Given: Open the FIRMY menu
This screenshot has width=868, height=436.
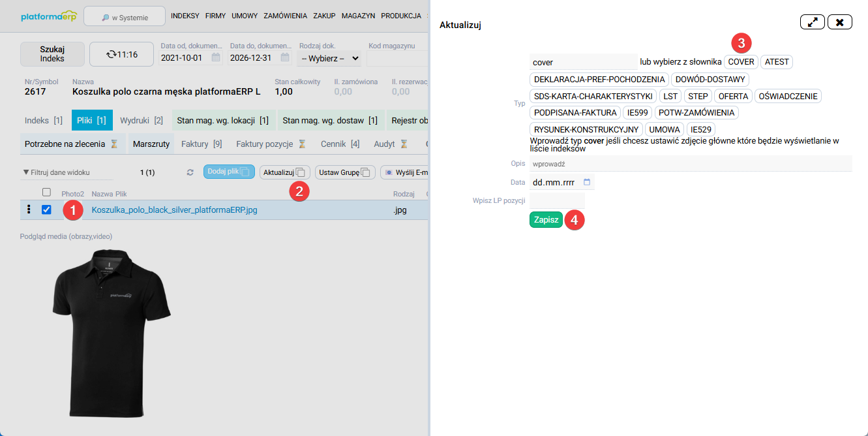Looking at the screenshot, I should pos(215,16).
